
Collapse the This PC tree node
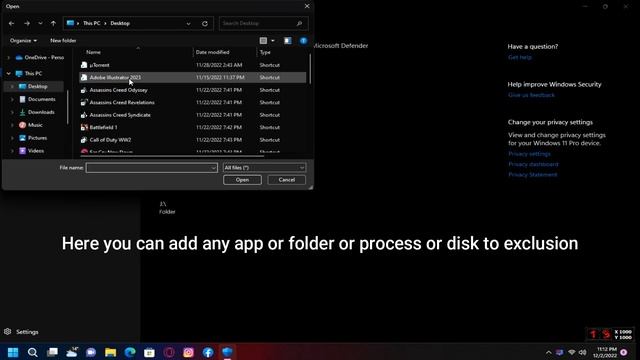pos(9,73)
